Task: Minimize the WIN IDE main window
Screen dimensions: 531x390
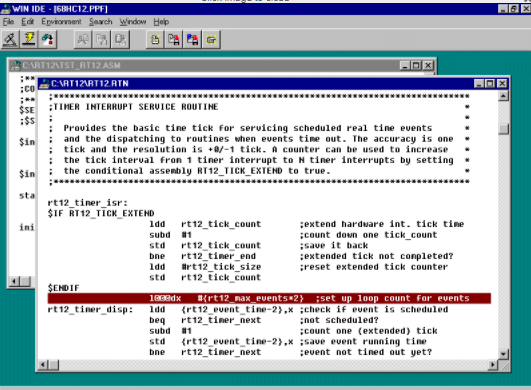Action: [503, 9]
